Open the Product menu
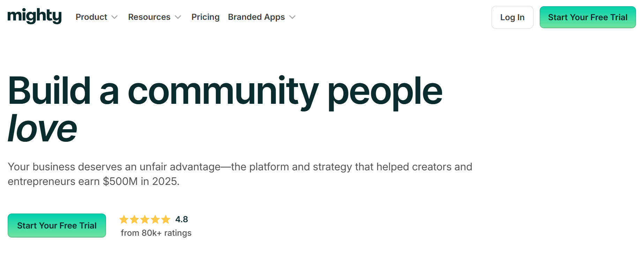Screen dimensions: 644x256 (91, 17)
